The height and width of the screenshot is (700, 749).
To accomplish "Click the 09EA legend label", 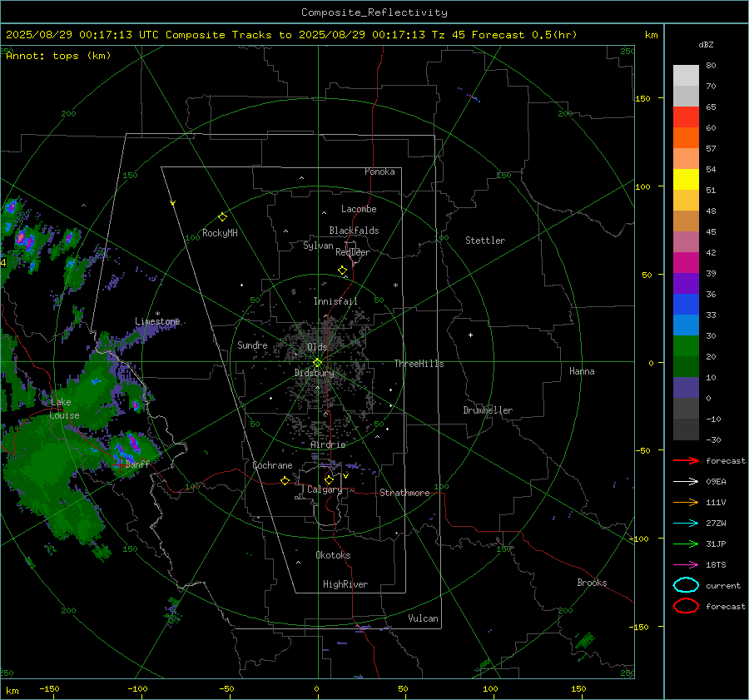I will 716,481.
